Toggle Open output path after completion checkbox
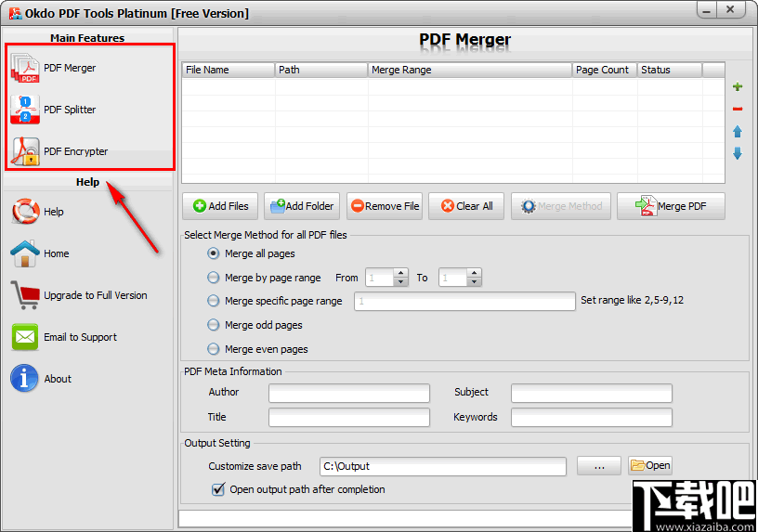Viewport: 758px width, 532px height. 218,489
